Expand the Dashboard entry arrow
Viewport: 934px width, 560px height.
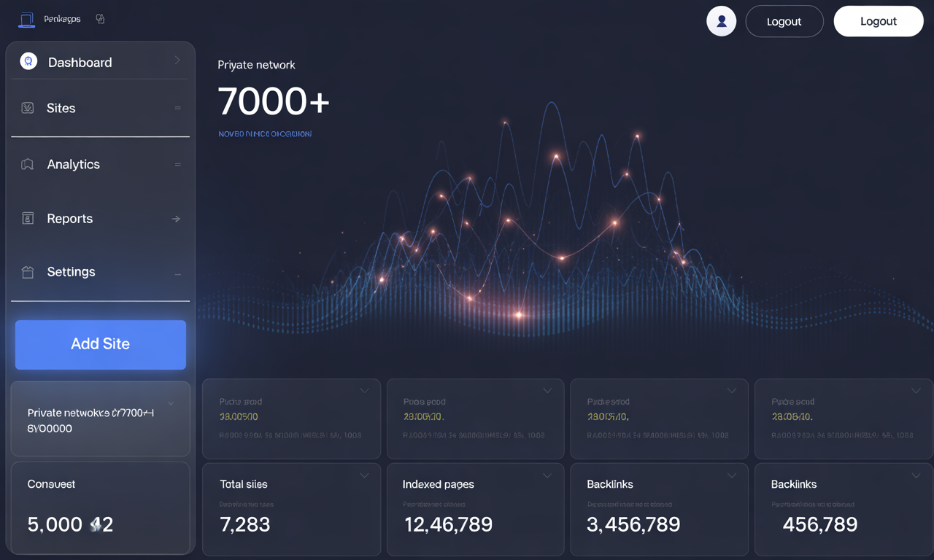(x=179, y=61)
